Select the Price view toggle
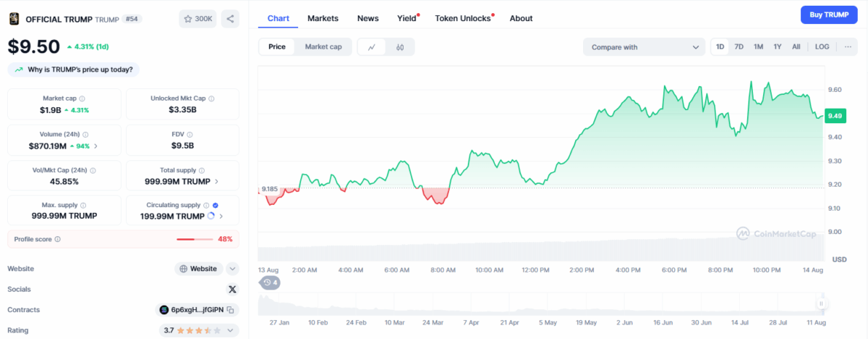The width and height of the screenshot is (868, 339). (x=277, y=47)
